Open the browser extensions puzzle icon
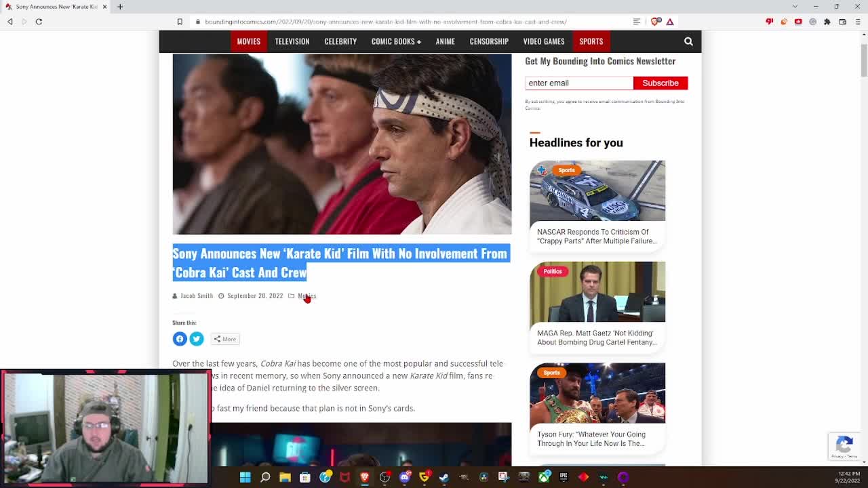 pyautogui.click(x=827, y=22)
